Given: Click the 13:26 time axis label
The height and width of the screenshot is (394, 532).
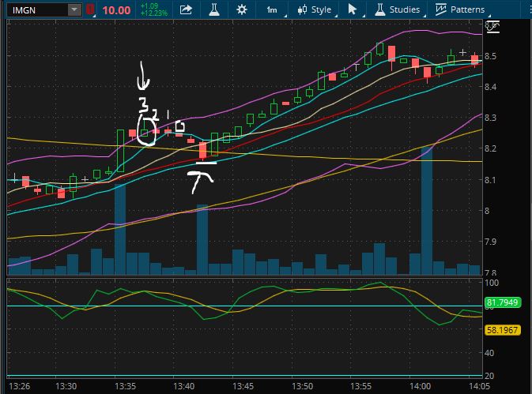Looking at the screenshot, I should click(x=19, y=386).
